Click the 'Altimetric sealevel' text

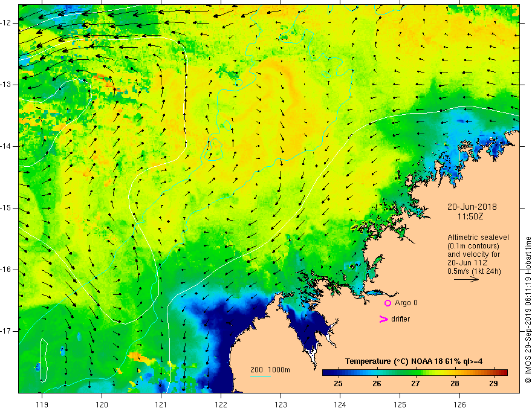pyautogui.click(x=478, y=238)
